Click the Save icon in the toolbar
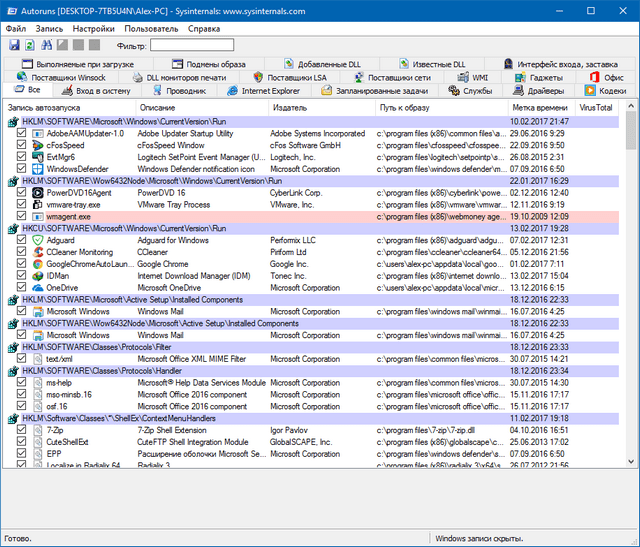This screenshot has height=547, width=640. pyautogui.click(x=14, y=45)
